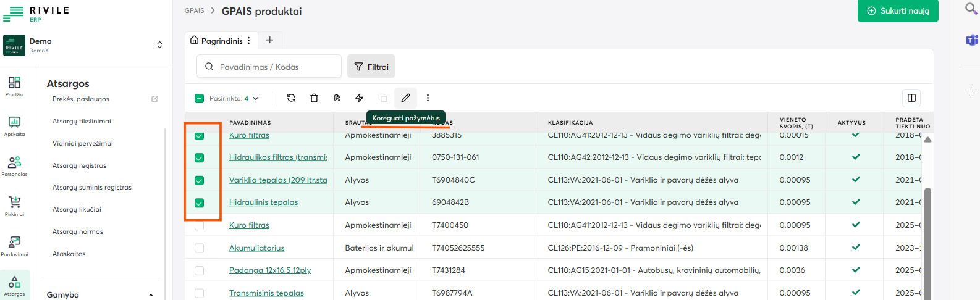The width and height of the screenshot is (980, 300).
Task: Check the Akumuliatorius row checkbox
Action: point(199,248)
